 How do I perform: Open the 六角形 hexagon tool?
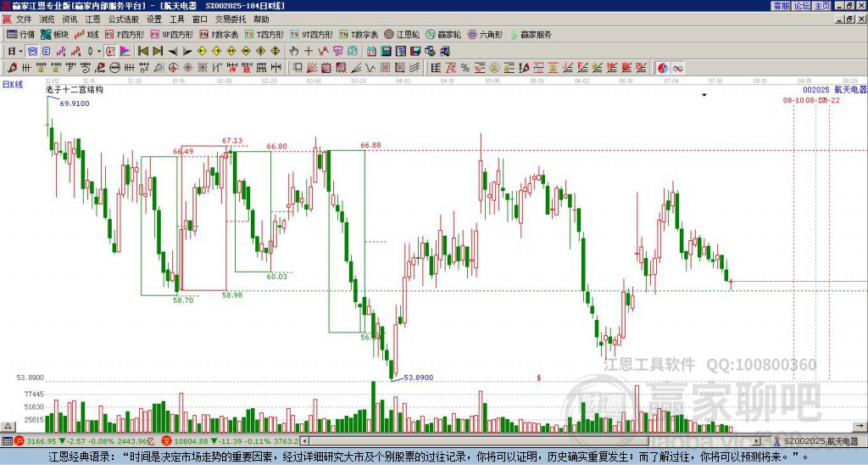click(485, 35)
